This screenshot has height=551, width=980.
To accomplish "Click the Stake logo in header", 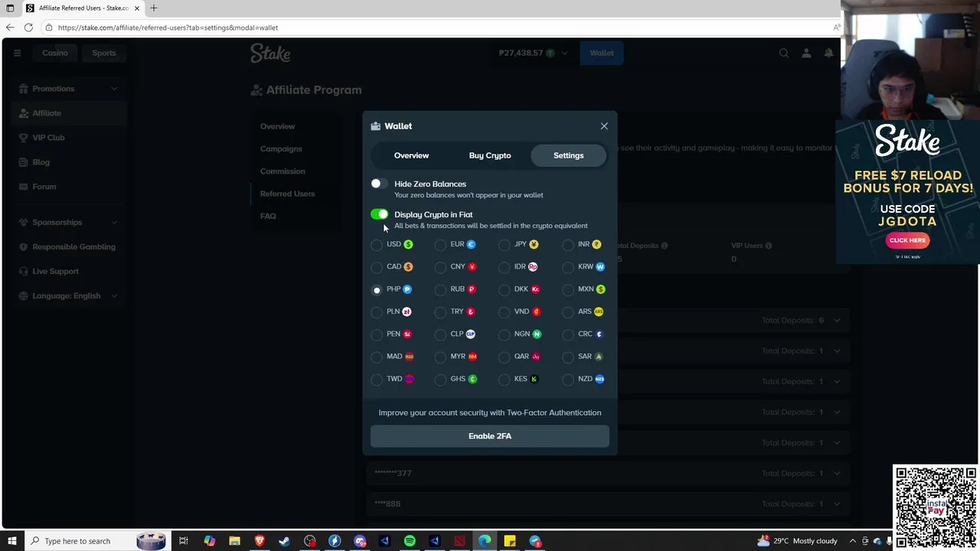I will click(270, 53).
